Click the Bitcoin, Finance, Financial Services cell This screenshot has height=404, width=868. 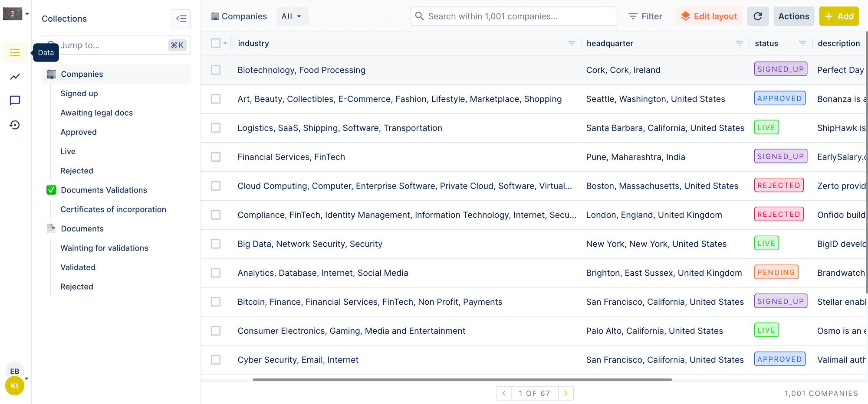pyautogui.click(x=370, y=302)
